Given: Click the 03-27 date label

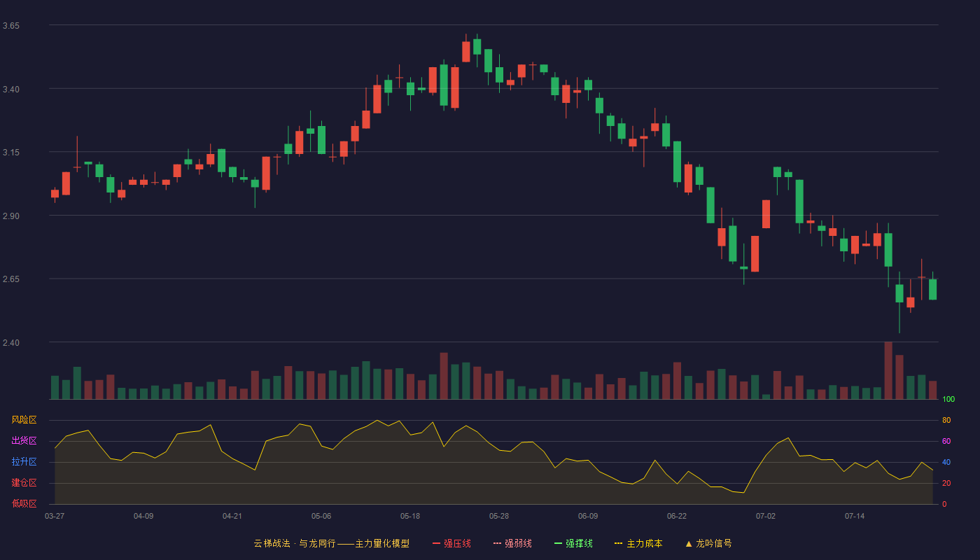Looking at the screenshot, I should (55, 516).
